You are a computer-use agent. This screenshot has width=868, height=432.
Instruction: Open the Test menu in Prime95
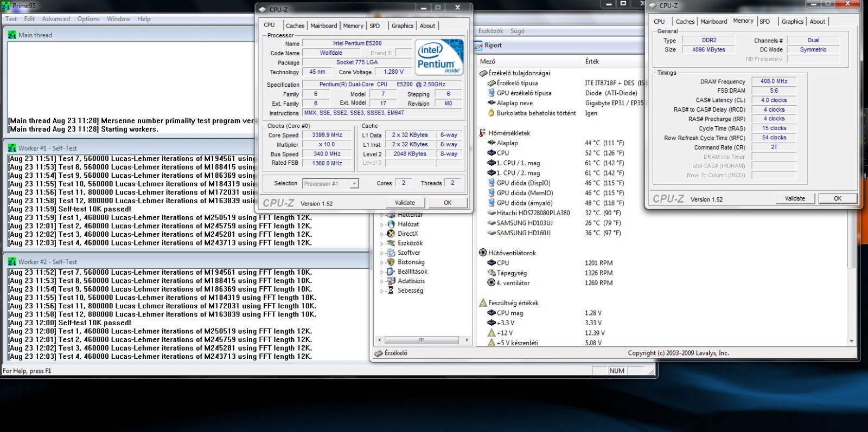[x=11, y=19]
